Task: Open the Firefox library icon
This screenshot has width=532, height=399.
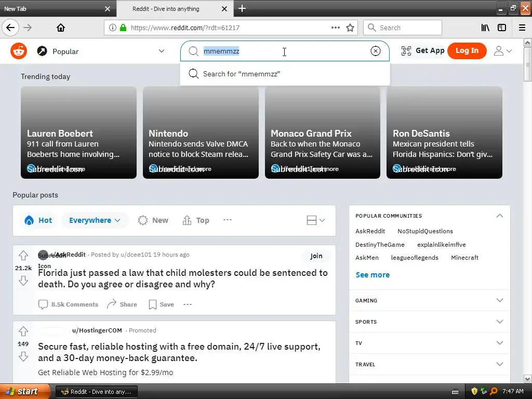Action: (485, 28)
